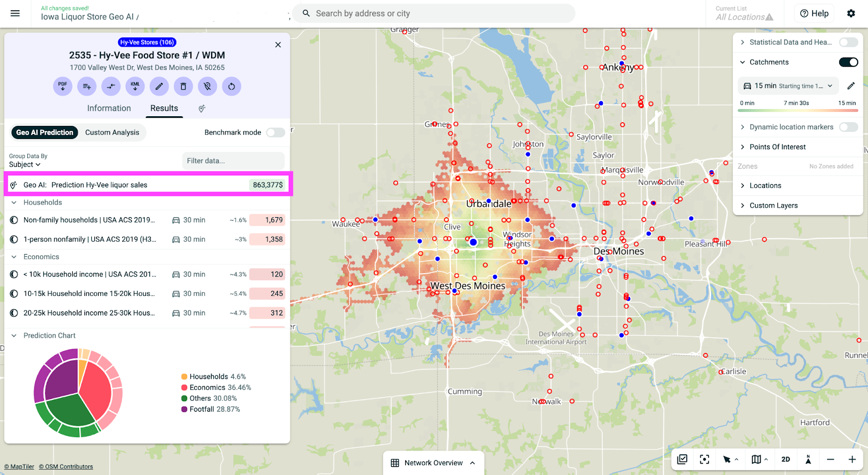The width and height of the screenshot is (868, 475).
Task: Click 10-15k Household income row icon
Action: (x=14, y=294)
